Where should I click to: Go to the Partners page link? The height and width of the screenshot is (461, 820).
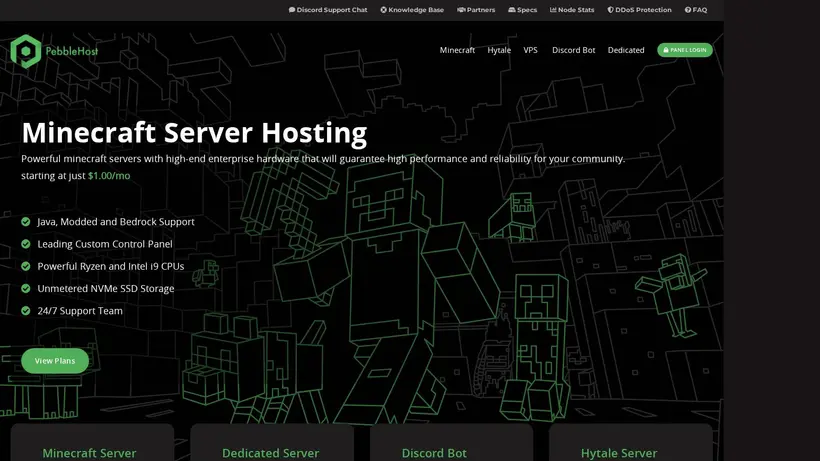coord(481,10)
